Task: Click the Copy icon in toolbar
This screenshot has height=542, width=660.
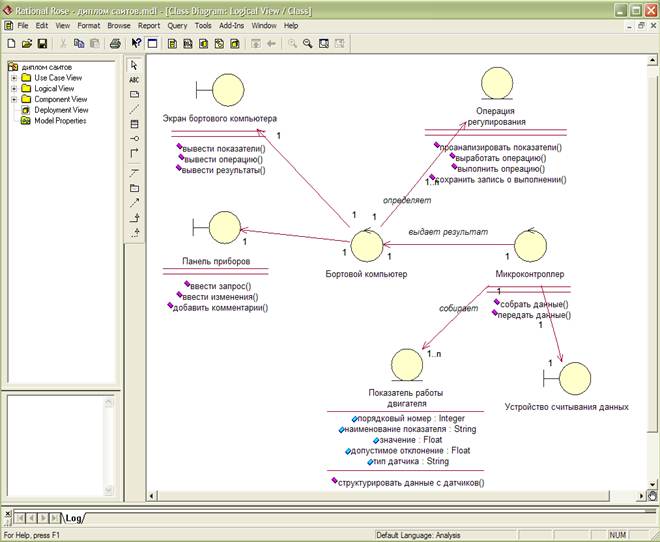Action: click(x=79, y=43)
